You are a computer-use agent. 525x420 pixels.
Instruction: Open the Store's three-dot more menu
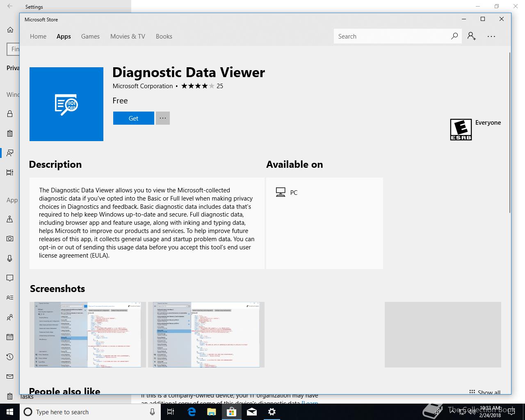pyautogui.click(x=491, y=36)
